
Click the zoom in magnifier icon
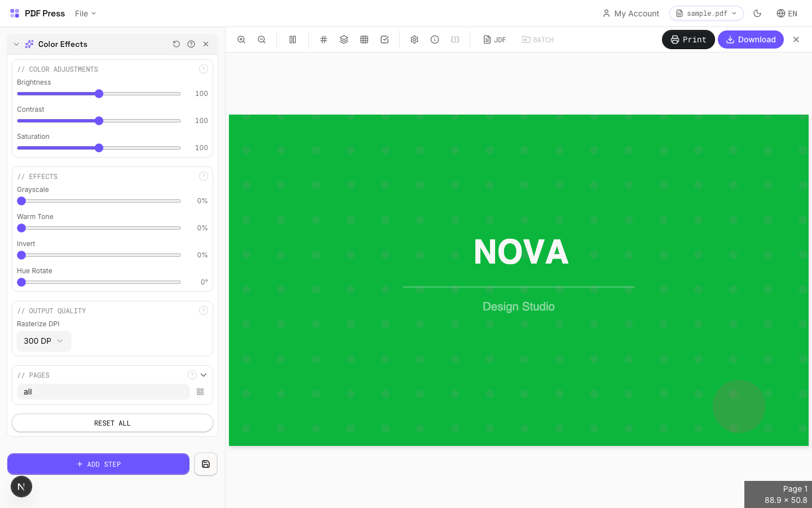pyautogui.click(x=241, y=40)
